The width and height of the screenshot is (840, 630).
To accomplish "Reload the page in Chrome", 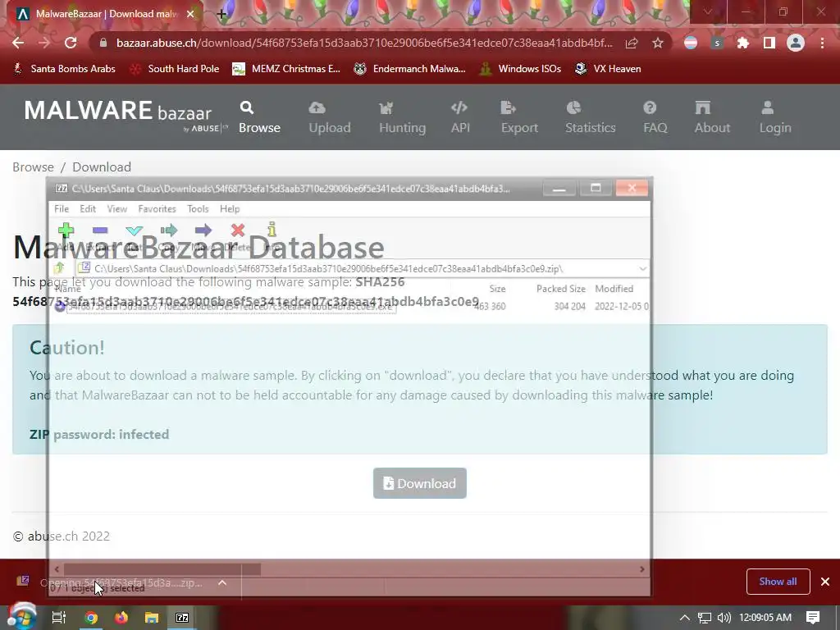I will coord(71,43).
